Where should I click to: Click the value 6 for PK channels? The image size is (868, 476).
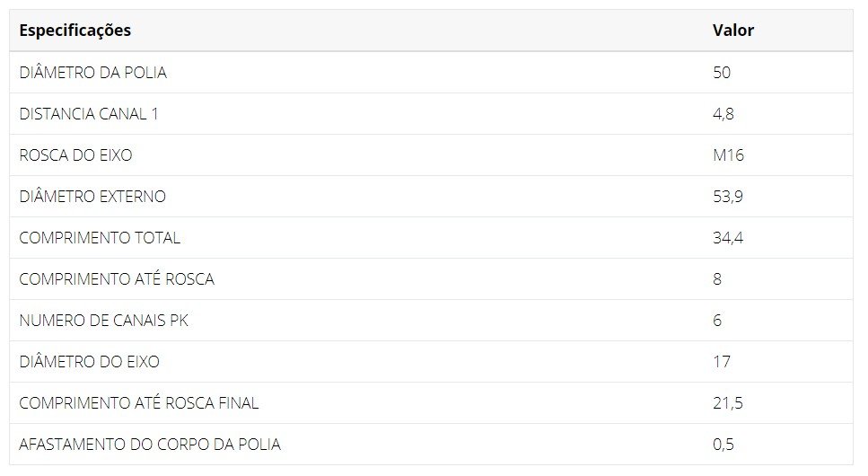pos(717,321)
